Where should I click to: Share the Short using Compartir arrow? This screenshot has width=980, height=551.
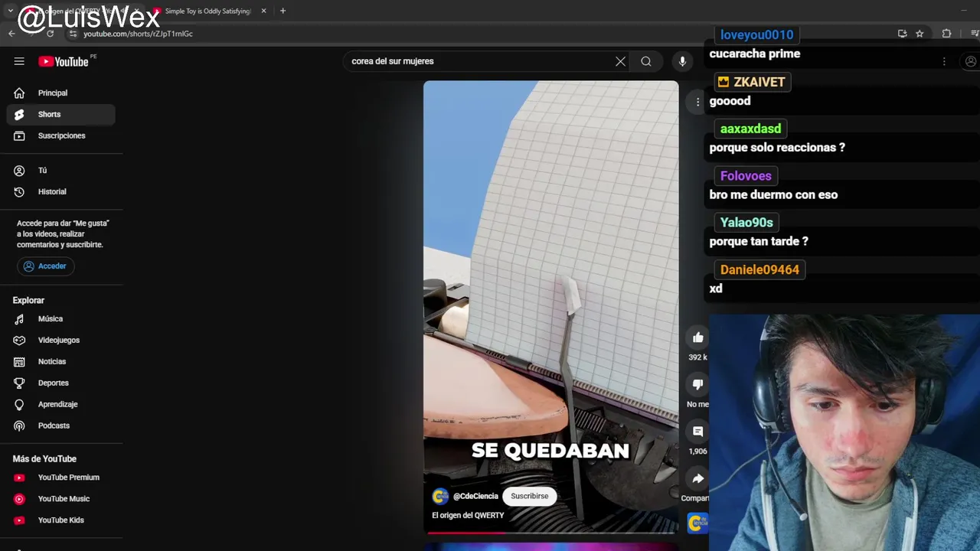697,478
